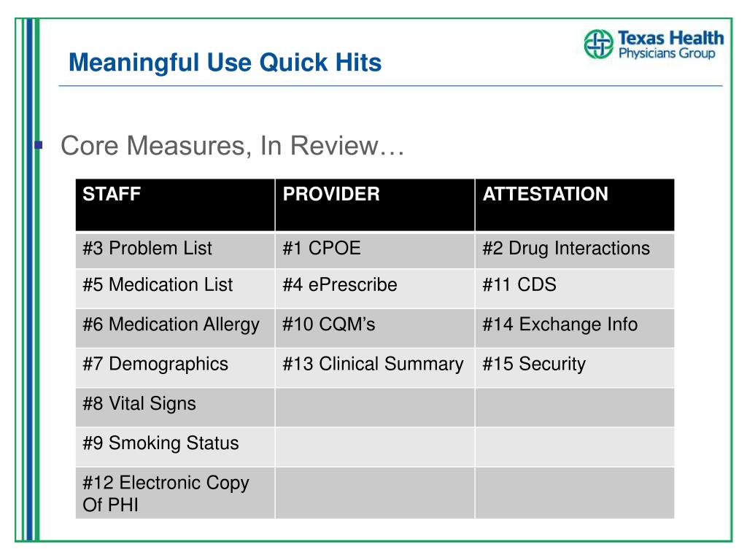747x560 pixels.
Task: Click the blue square bullet marker
Action: coord(39,145)
